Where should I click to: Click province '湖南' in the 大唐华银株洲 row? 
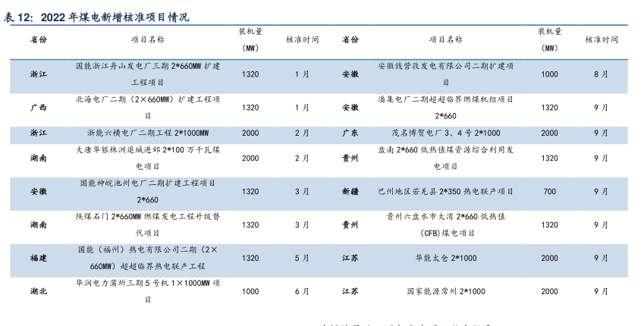coord(38,158)
